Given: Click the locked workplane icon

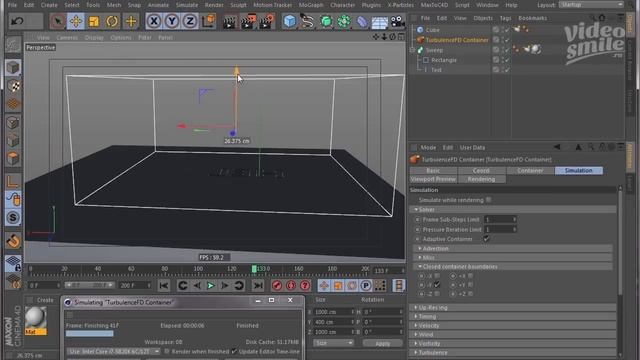Looking at the screenshot, I should [x=13, y=263].
